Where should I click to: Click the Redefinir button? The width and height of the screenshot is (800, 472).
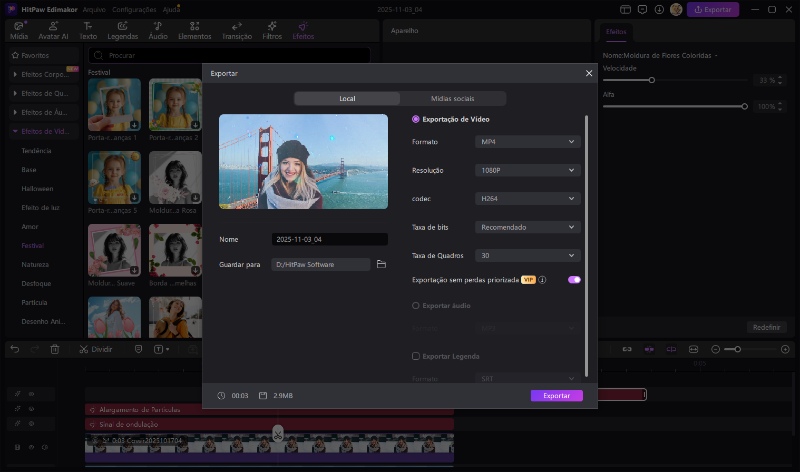coord(766,328)
